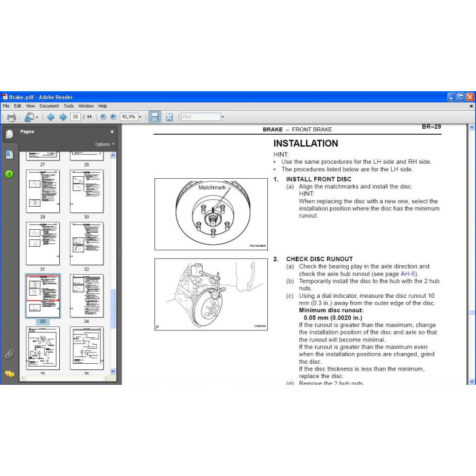Click the dial indicator runout illustration

211,294
